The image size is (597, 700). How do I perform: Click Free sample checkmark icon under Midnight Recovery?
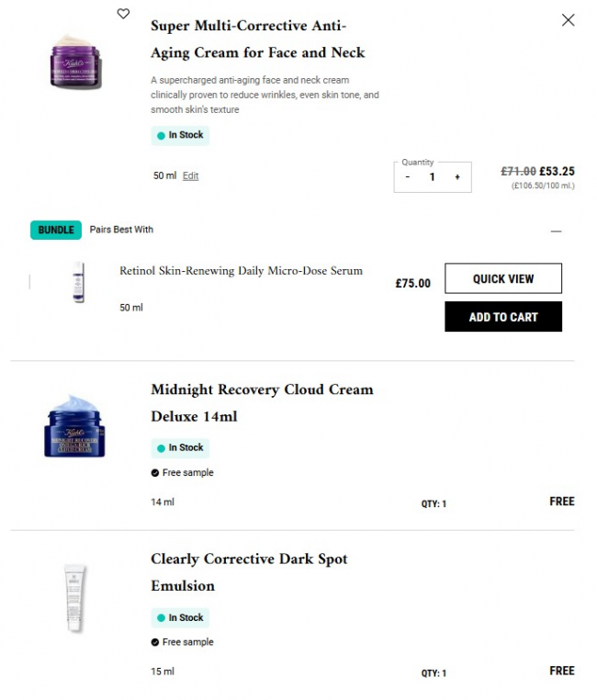click(x=155, y=473)
